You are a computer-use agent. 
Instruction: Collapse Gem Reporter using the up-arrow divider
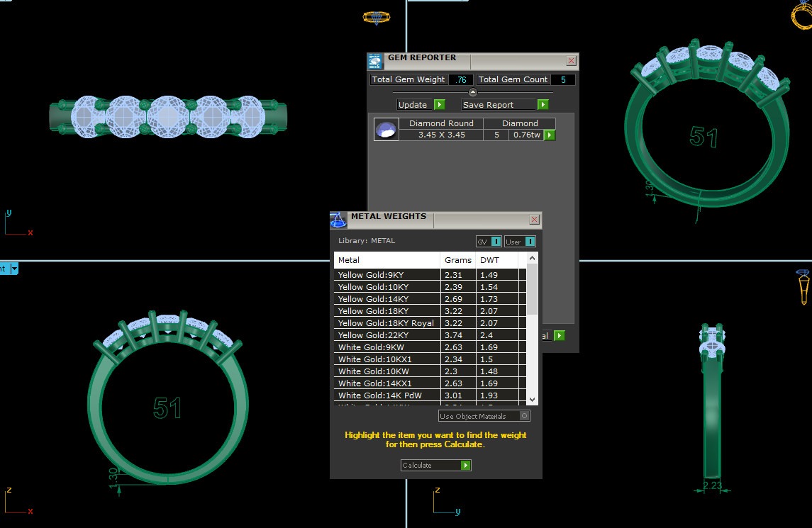pyautogui.click(x=473, y=92)
